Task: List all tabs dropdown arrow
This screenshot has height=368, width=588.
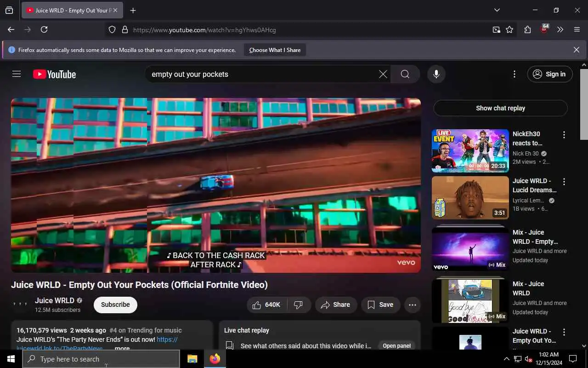Action: [497, 10]
